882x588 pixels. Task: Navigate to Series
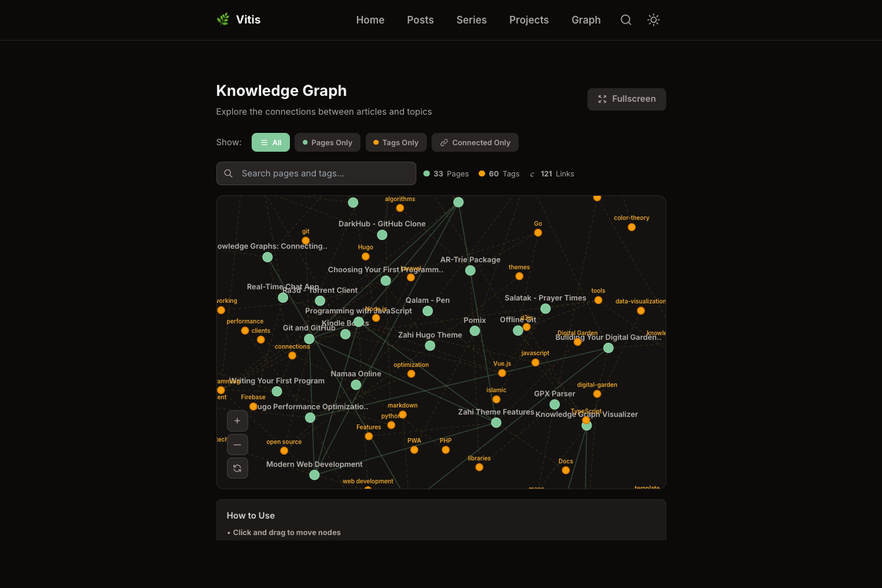472,20
